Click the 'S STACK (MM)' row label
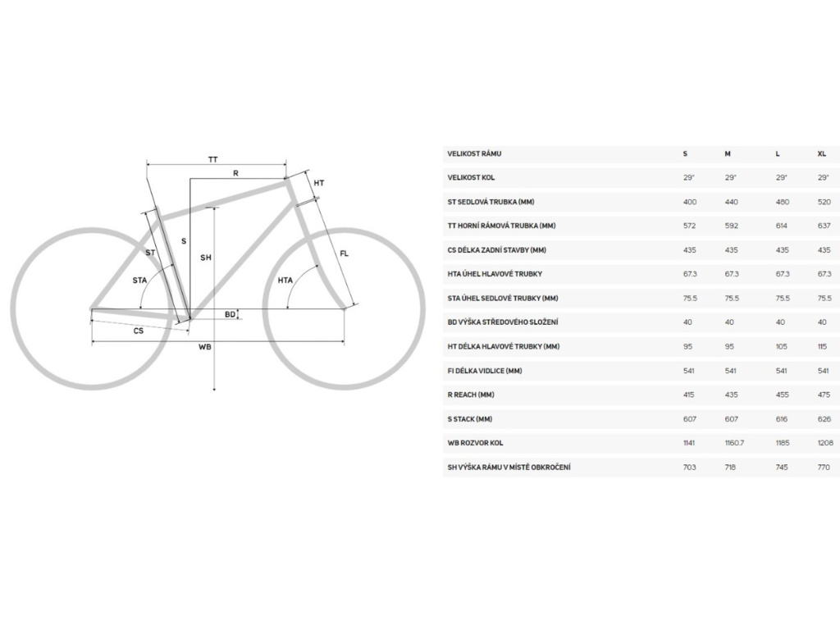 470,419
